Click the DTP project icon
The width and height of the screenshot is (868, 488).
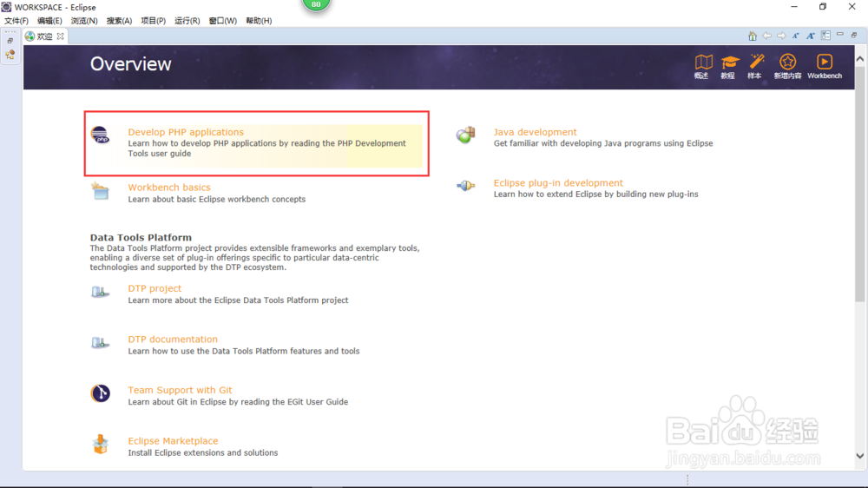coord(100,292)
